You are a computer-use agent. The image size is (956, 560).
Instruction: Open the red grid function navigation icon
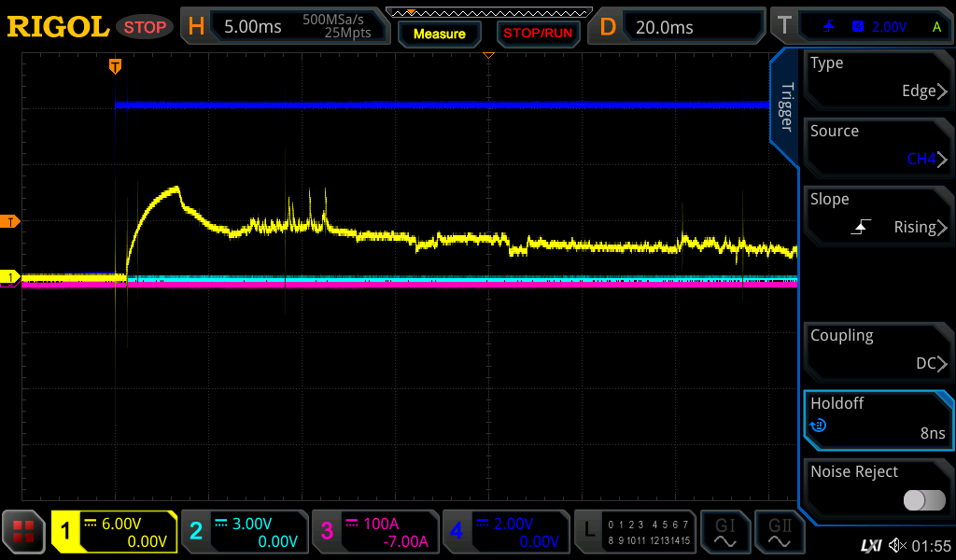click(23, 532)
